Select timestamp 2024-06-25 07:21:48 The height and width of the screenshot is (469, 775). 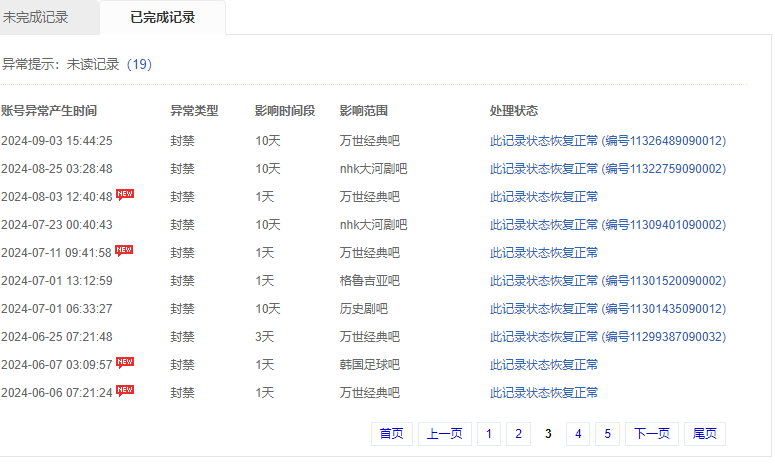click(57, 337)
